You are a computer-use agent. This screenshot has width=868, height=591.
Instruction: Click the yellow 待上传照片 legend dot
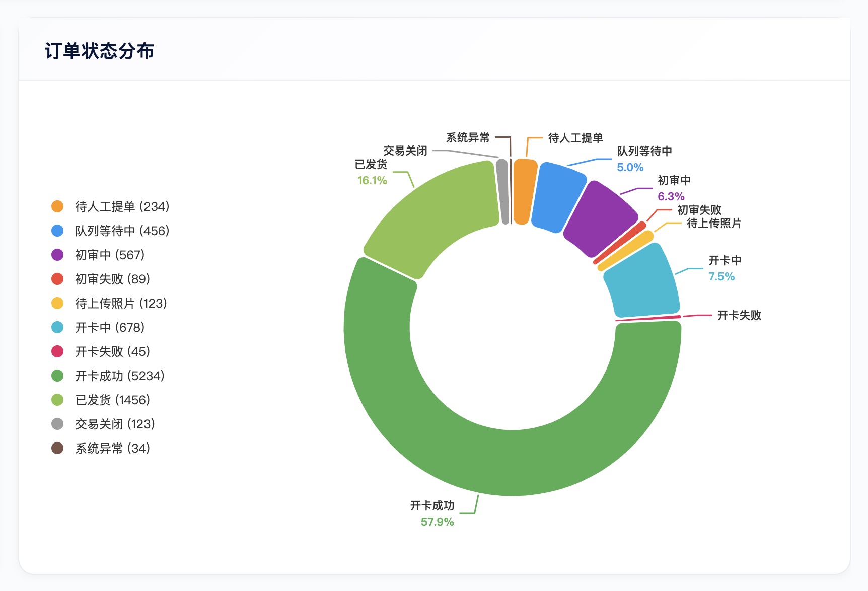tap(57, 303)
